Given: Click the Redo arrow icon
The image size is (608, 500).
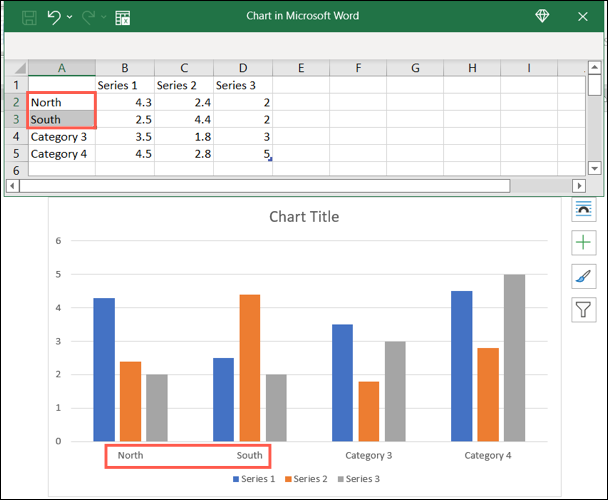Looking at the screenshot, I should [88, 17].
